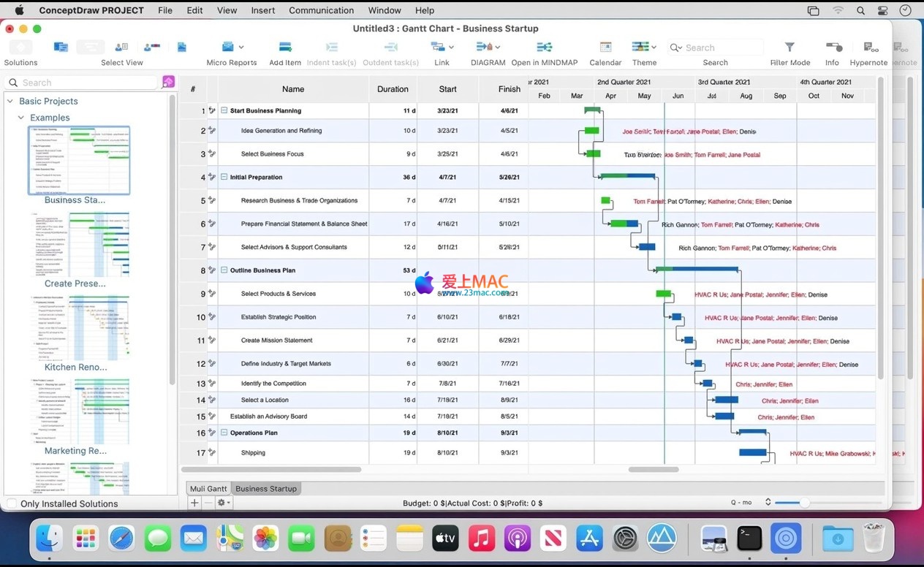Open the Link dropdown arrow

(x=451, y=47)
